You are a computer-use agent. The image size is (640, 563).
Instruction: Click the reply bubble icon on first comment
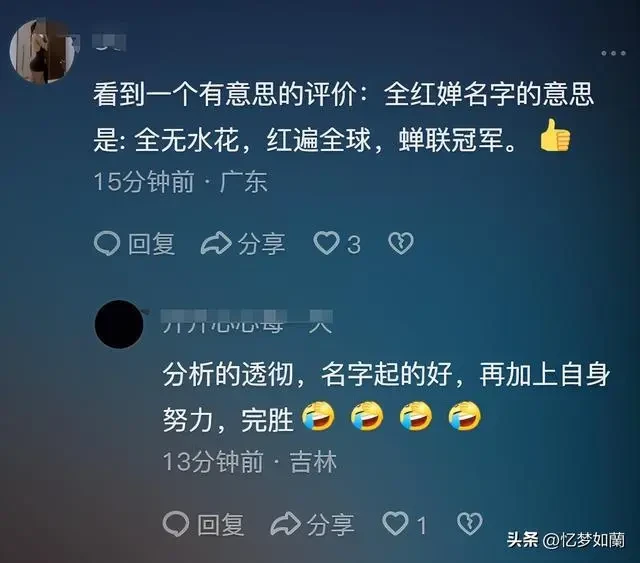107,244
